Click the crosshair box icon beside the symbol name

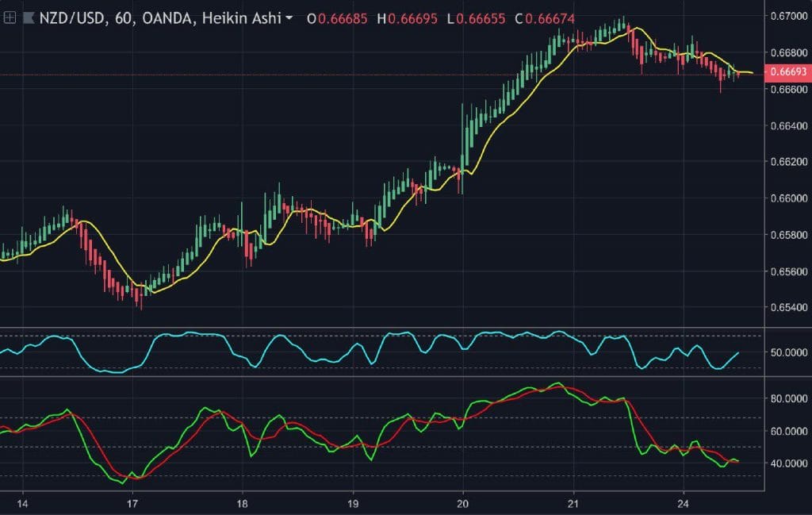pos(10,18)
